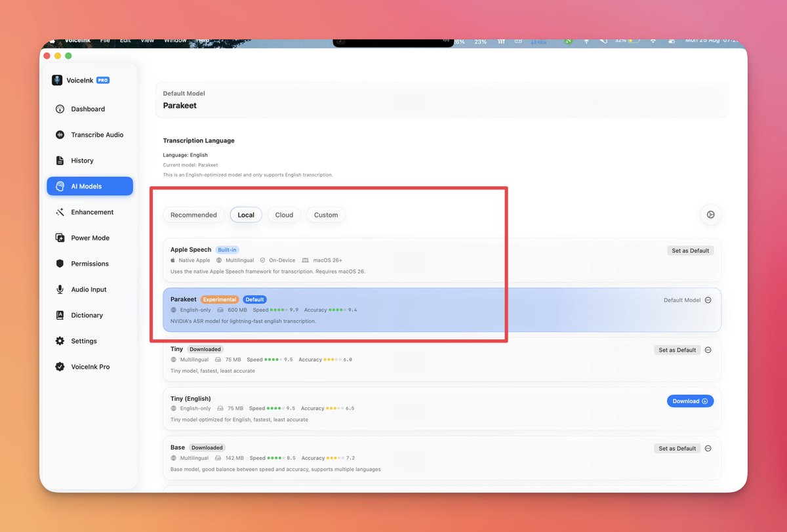Click the Built-in badge on Apple Speech
The width and height of the screenshot is (787, 532).
tap(227, 250)
